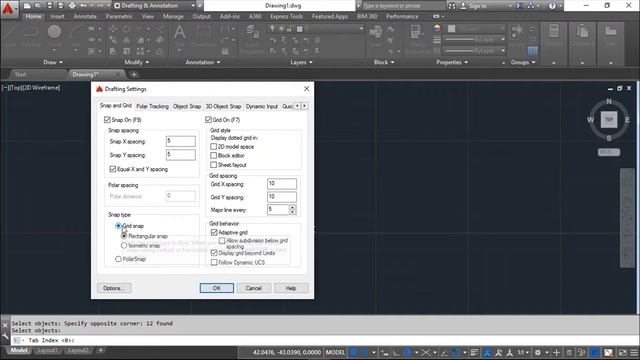Expand the Block panel flyout
This screenshot has height=360, width=640.
tap(384, 62)
